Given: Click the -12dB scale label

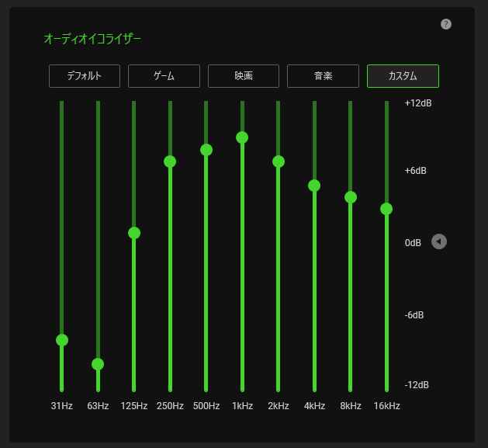Looking at the screenshot, I should (x=417, y=385).
